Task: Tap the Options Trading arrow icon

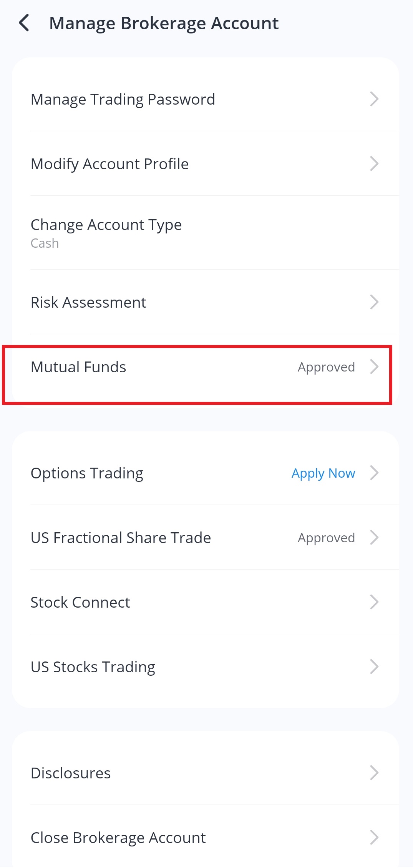Action: pos(374,473)
